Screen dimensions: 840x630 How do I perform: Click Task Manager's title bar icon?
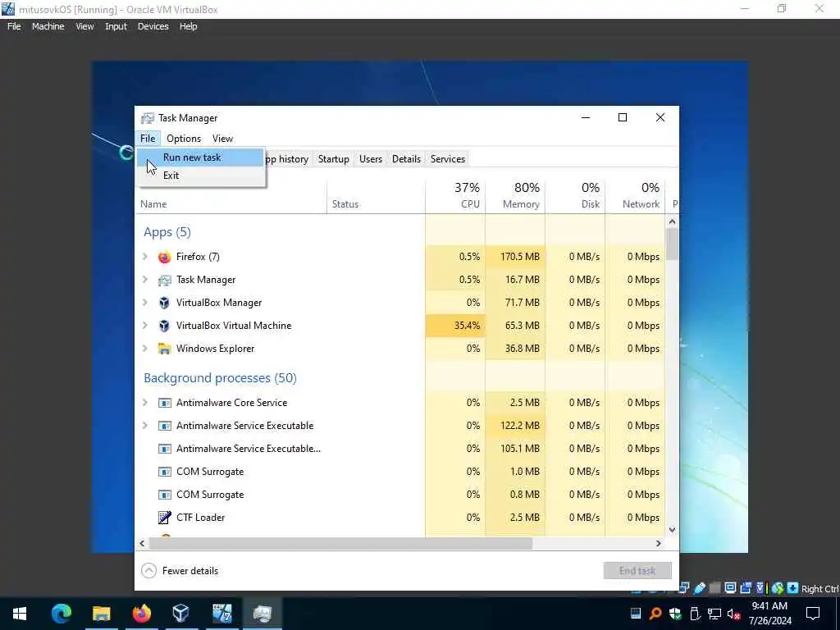click(x=147, y=118)
